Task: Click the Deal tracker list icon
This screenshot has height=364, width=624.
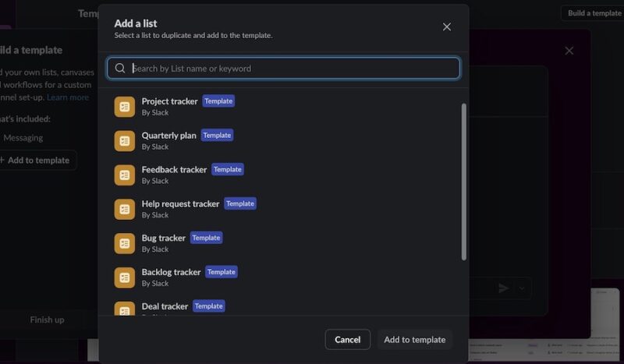Action: tap(125, 309)
